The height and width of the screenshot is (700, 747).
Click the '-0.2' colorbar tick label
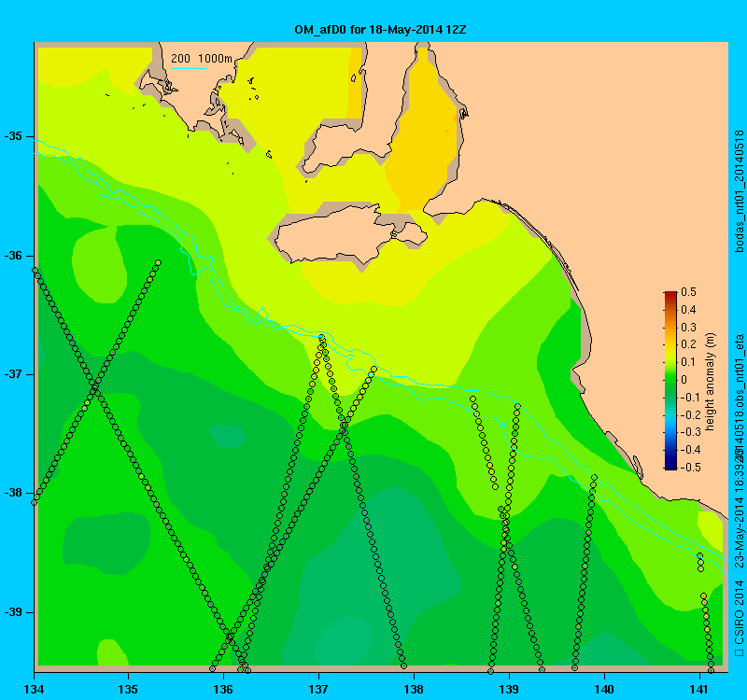click(689, 414)
